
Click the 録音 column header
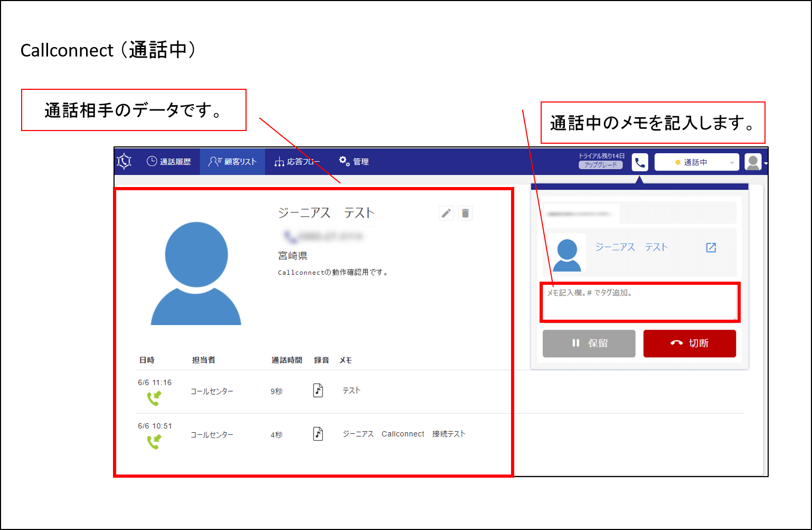(x=322, y=360)
